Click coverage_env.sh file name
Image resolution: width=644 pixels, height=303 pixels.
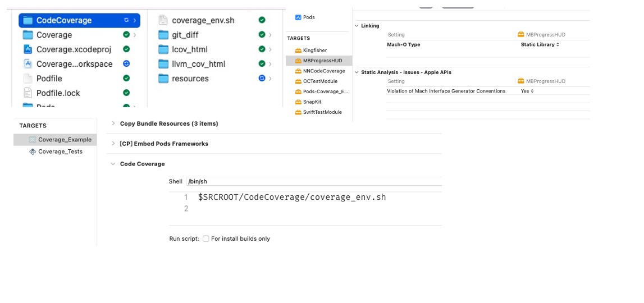click(203, 20)
